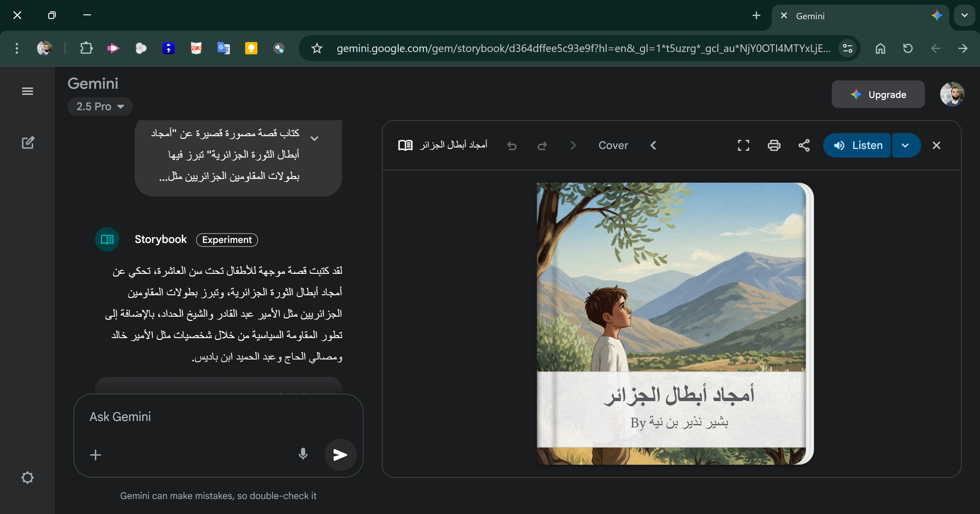980x514 pixels.
Task: Bookmark page with star icon
Action: click(x=317, y=48)
